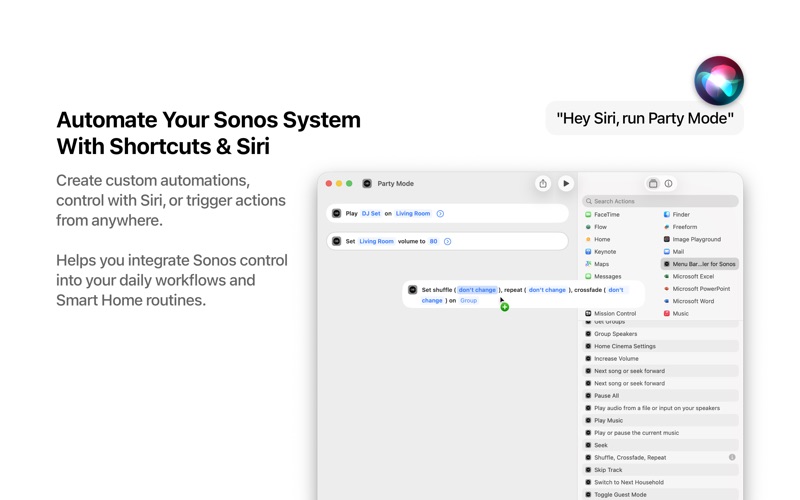Change the DJ Set parameter in Play action
The height and width of the screenshot is (500, 800).
pos(371,214)
